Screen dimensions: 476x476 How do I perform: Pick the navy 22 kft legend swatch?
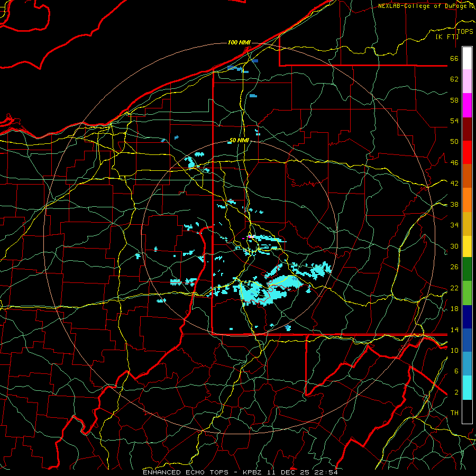click(467, 317)
